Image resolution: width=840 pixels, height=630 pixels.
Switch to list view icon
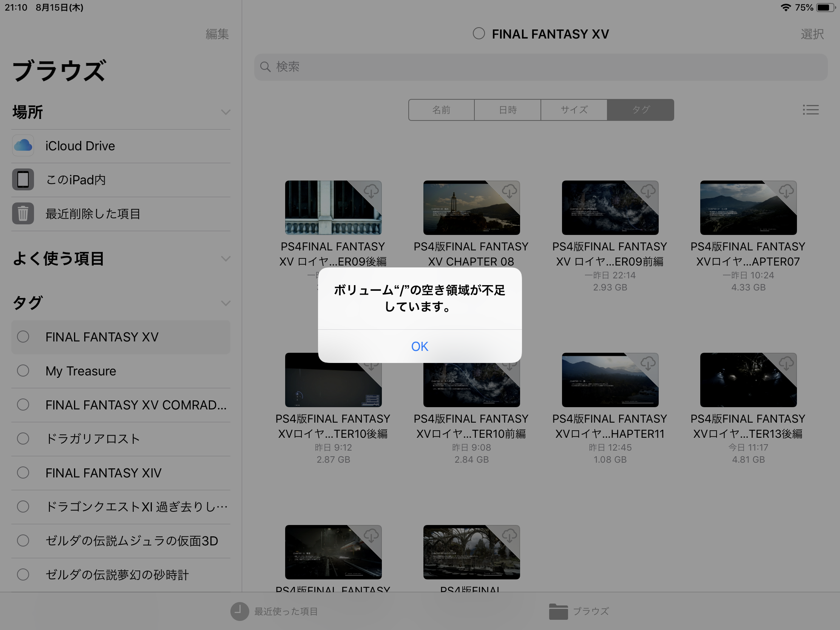[811, 110]
